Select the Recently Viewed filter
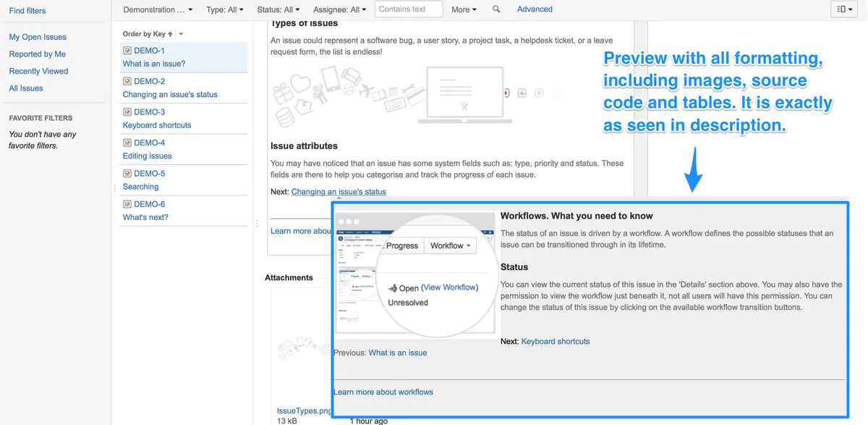868x425 pixels. 38,71
